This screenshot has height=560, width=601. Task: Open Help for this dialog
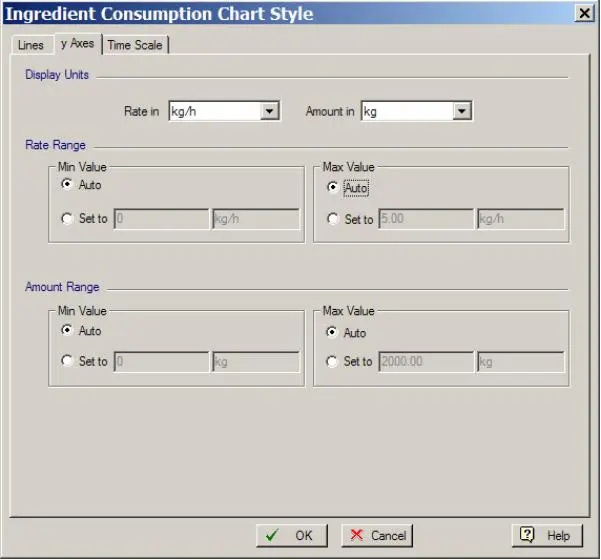[x=546, y=535]
